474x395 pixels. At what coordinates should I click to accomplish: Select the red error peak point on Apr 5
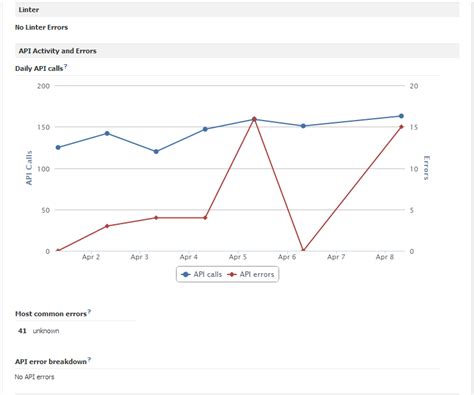(x=254, y=119)
